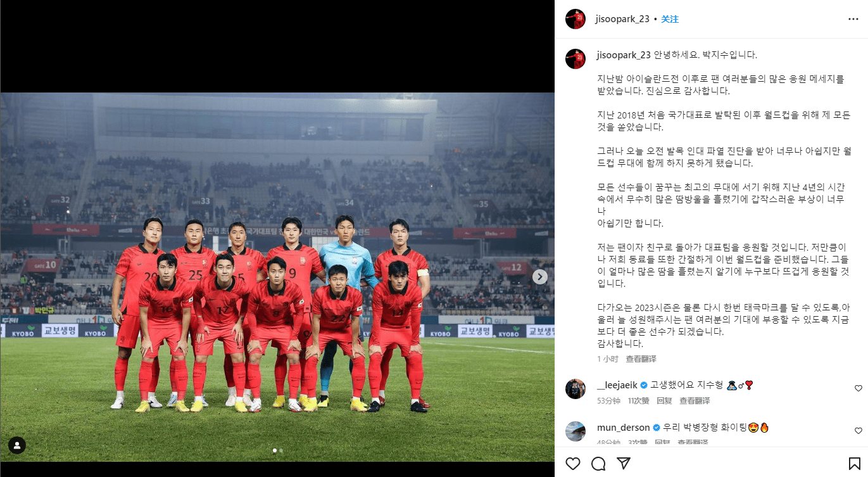The image size is (868, 477).
Task: Like __leejaeik's comment heart
Action: pos(859,388)
